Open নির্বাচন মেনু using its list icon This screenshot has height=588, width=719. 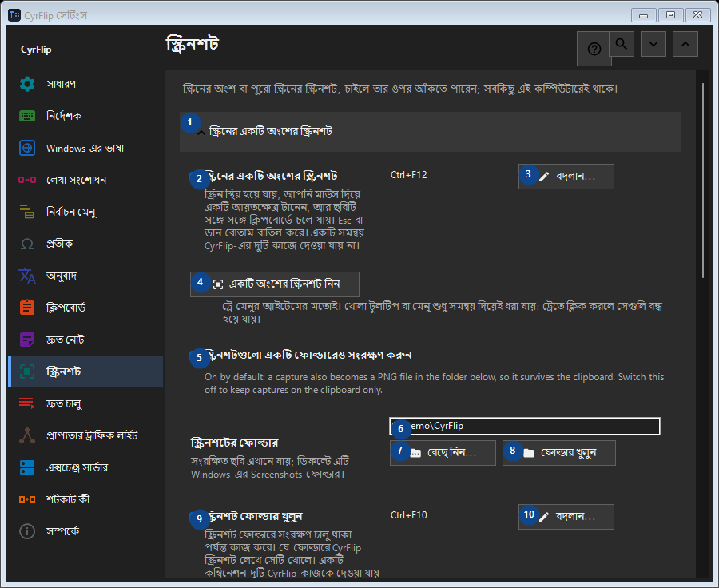click(x=27, y=212)
